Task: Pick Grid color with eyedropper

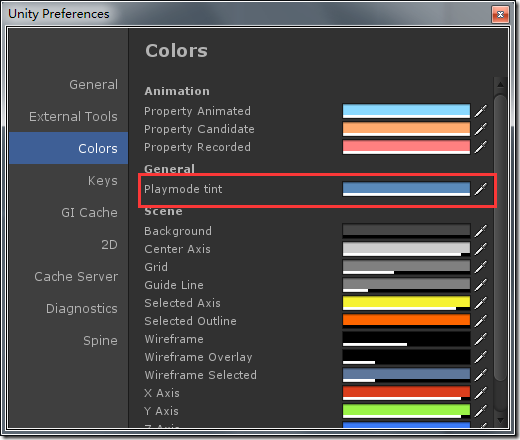Action: (481, 267)
